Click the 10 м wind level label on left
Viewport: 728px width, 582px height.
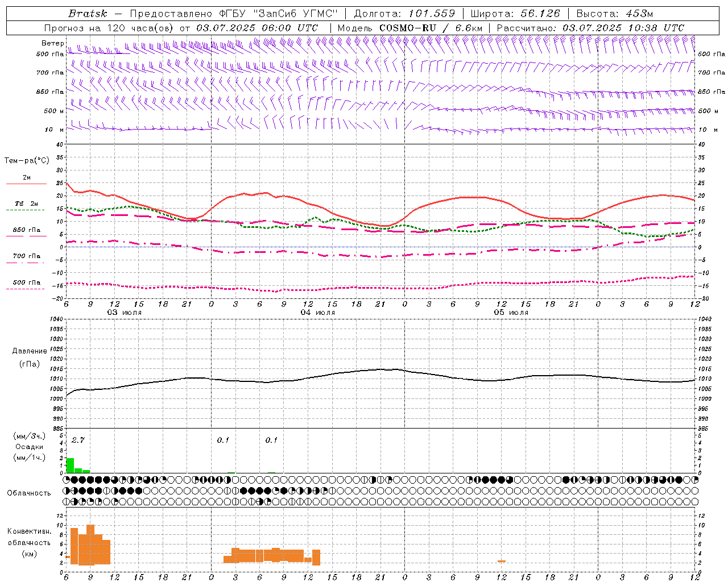tap(54, 130)
